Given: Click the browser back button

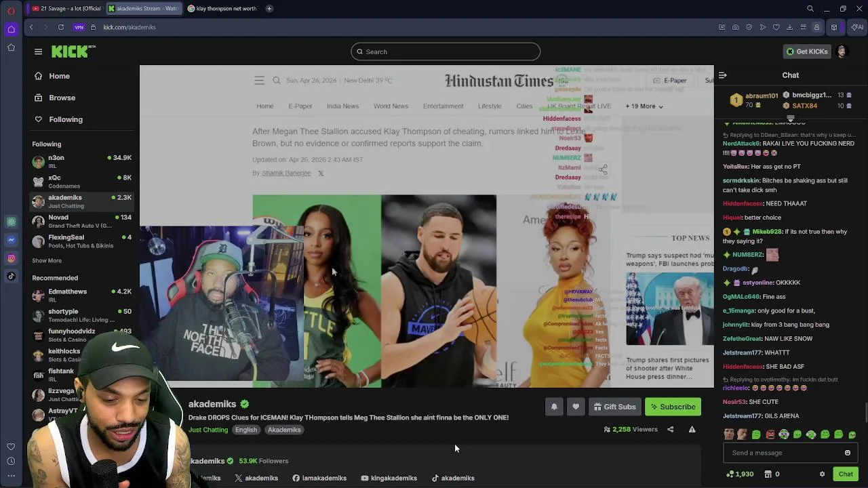Looking at the screenshot, I should coord(31,27).
